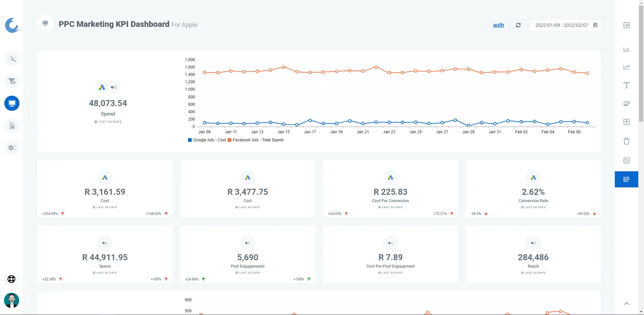Open the user profile avatar
644x315 pixels.
point(12,301)
